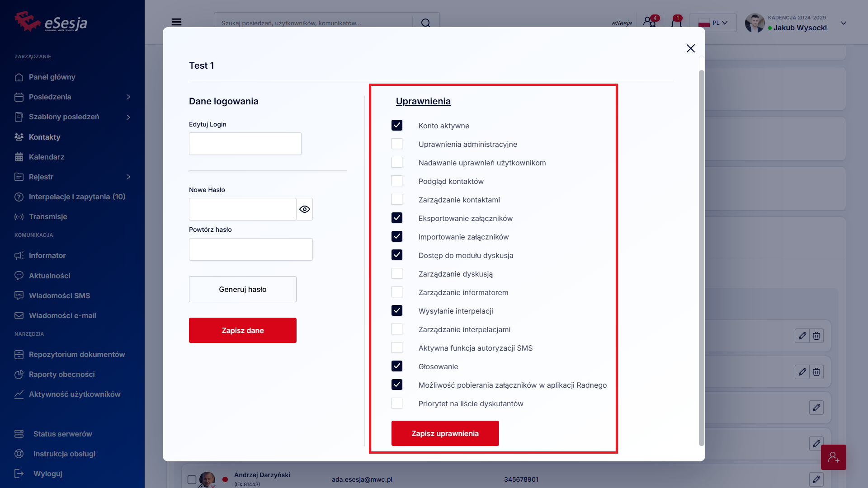Click the Edytuj Login input field
The width and height of the screenshot is (868, 488).
(245, 144)
